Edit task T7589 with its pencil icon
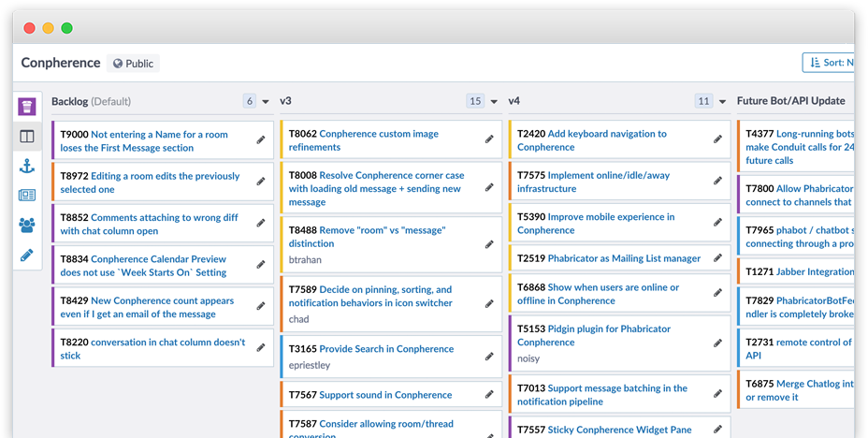The height and width of the screenshot is (438, 868). coord(489,303)
